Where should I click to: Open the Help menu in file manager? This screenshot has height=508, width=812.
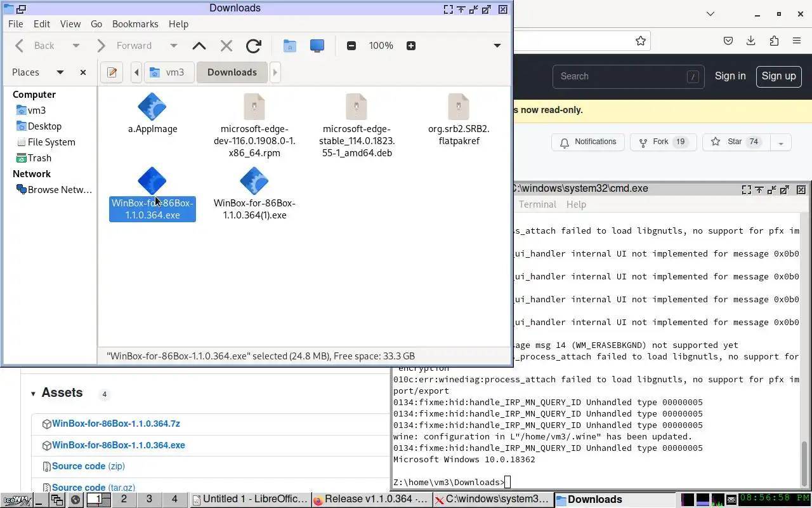[178, 23]
